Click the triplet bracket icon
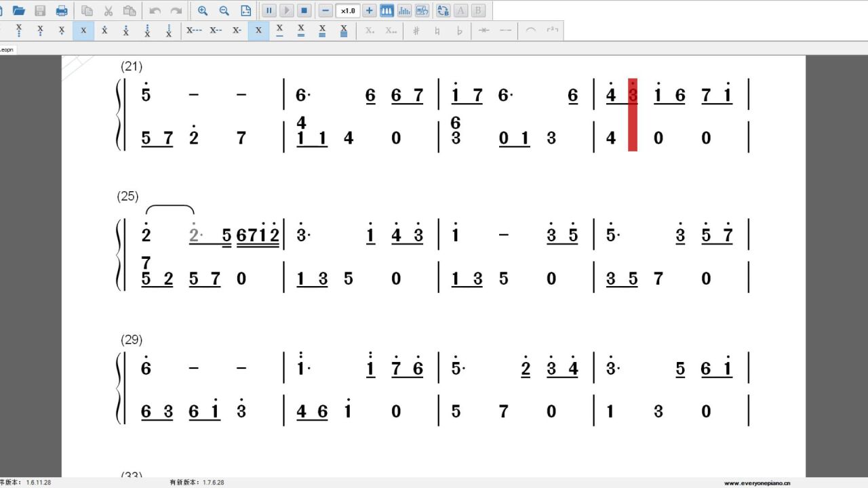 pos(553,30)
